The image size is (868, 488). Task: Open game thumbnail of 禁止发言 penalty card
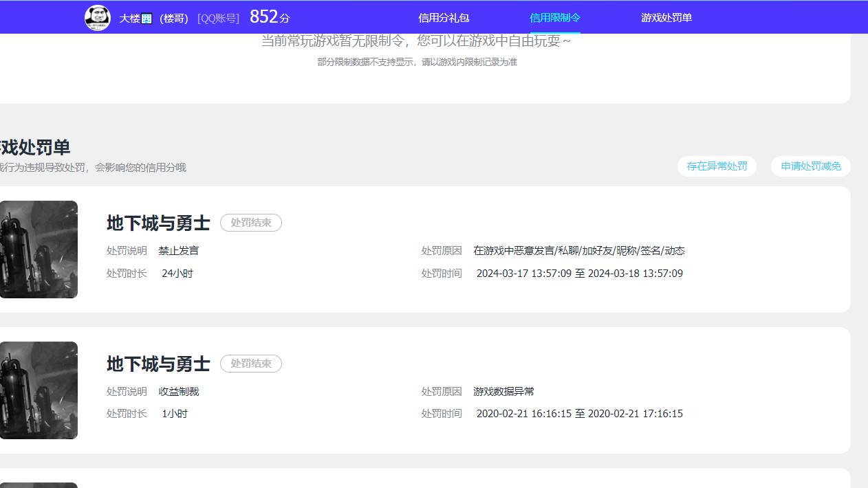[x=39, y=249]
